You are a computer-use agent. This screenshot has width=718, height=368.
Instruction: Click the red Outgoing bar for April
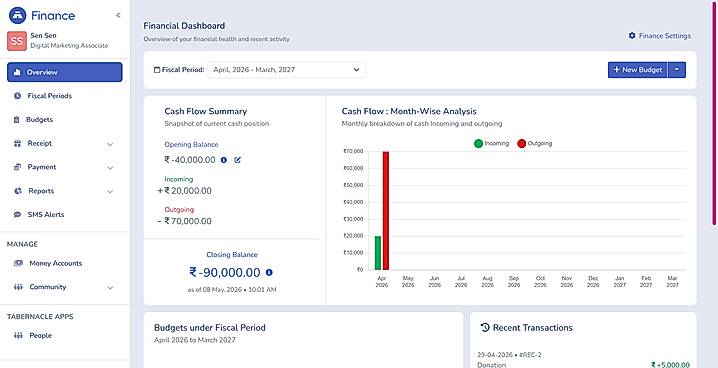tap(386, 211)
